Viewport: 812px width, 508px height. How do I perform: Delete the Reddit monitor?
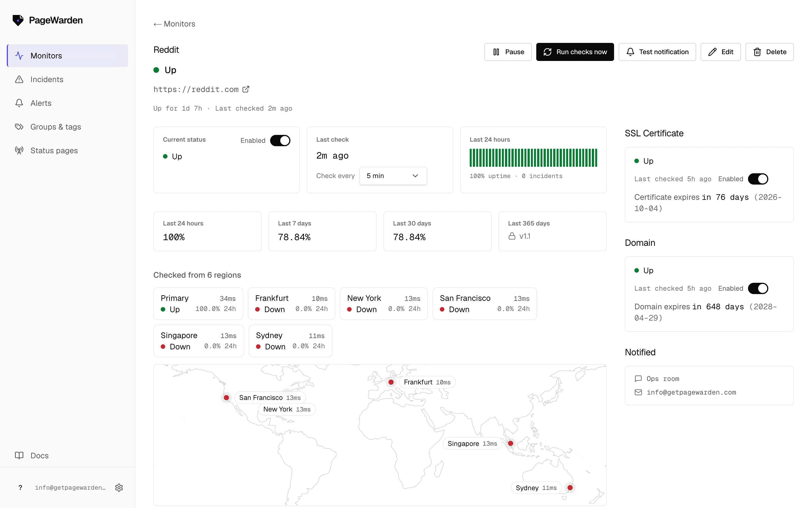click(769, 52)
